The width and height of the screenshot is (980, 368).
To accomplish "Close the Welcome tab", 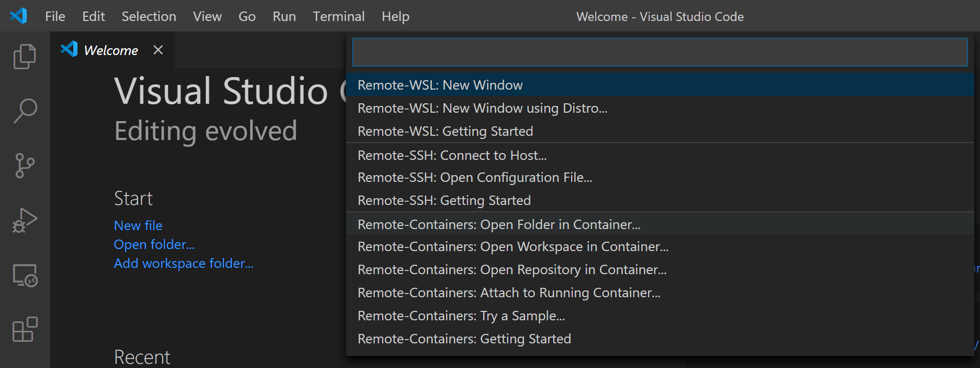I will pos(158,50).
